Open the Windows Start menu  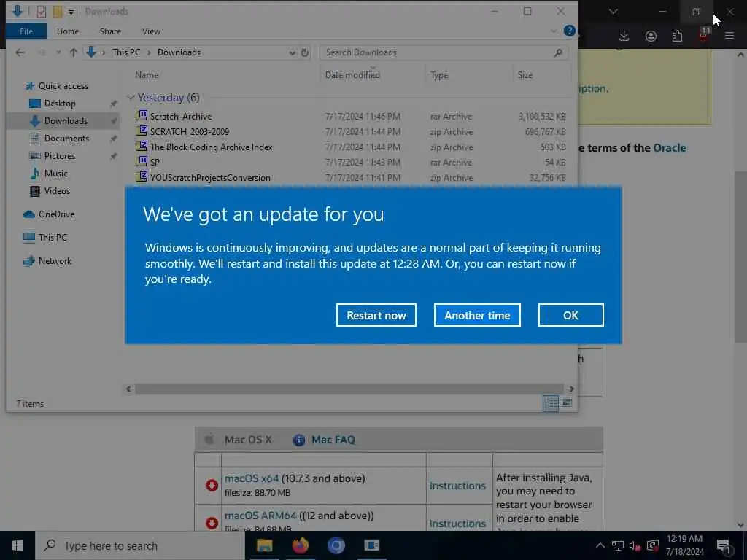point(18,545)
